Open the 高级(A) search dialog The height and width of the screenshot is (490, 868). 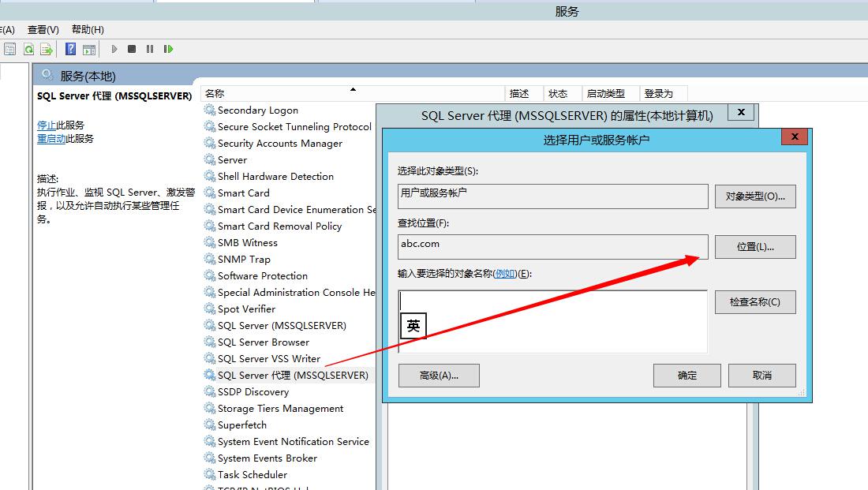pyautogui.click(x=439, y=376)
